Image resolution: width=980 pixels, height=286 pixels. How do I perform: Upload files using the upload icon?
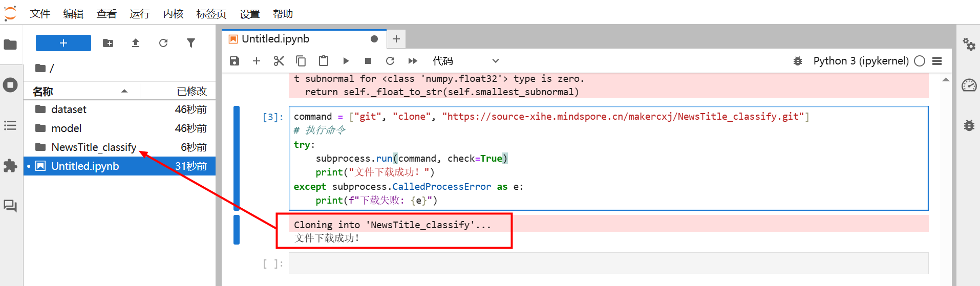click(136, 43)
